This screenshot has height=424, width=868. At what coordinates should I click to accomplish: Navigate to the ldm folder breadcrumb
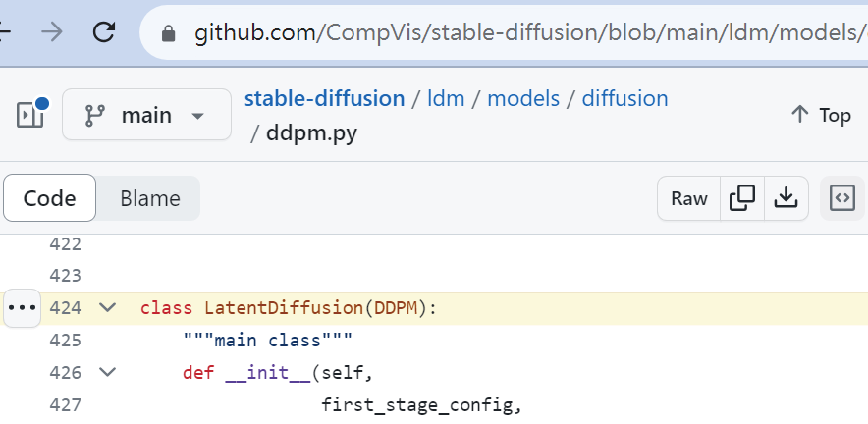tap(446, 98)
